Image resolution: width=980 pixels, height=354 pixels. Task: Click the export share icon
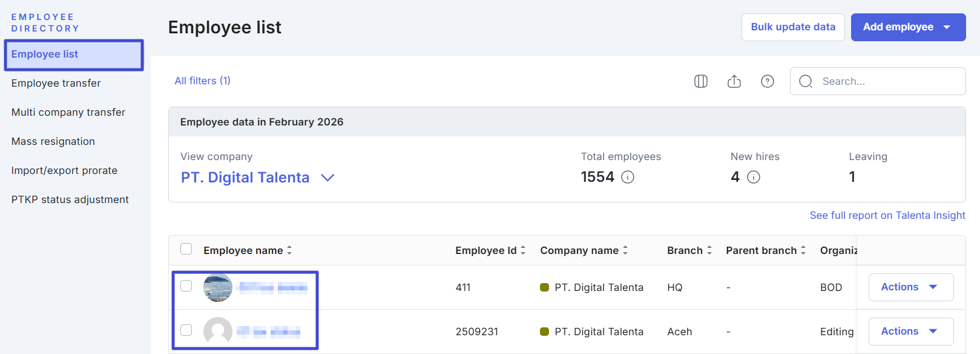[x=734, y=81]
